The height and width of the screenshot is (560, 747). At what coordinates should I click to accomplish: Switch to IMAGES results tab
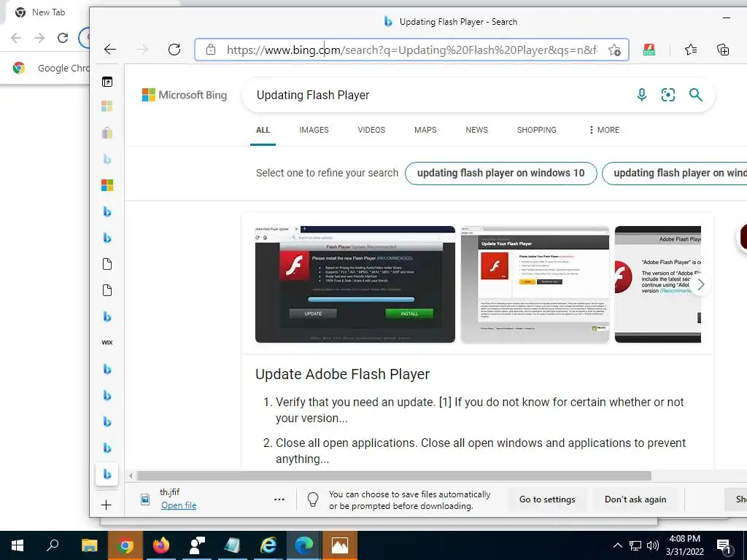(314, 130)
